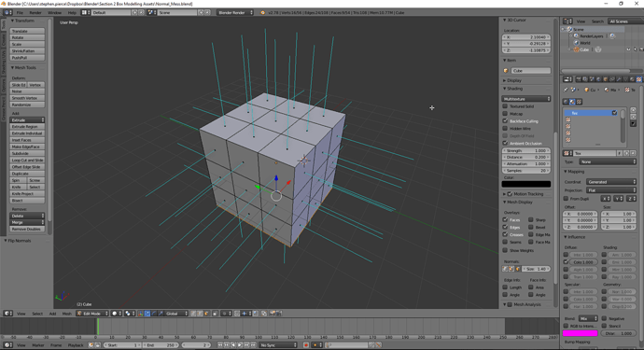
Task: Click the Remove Doubles button
Action: [27, 229]
